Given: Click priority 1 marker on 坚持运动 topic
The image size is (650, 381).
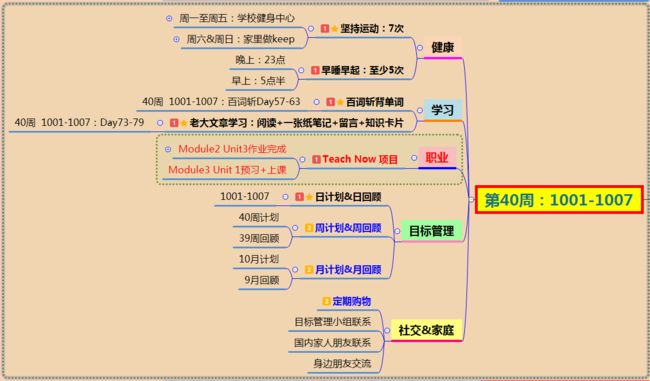Looking at the screenshot, I should tap(325, 29).
